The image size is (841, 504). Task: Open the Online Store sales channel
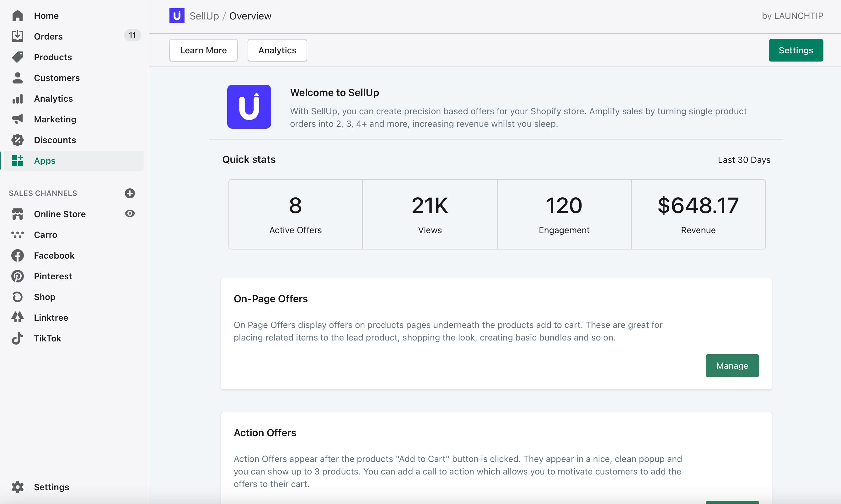coord(60,214)
